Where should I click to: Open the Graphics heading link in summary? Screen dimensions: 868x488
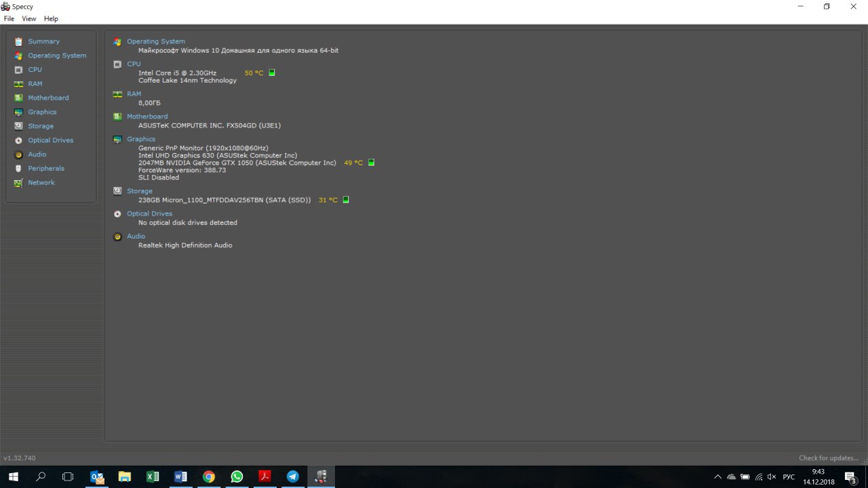coord(141,139)
